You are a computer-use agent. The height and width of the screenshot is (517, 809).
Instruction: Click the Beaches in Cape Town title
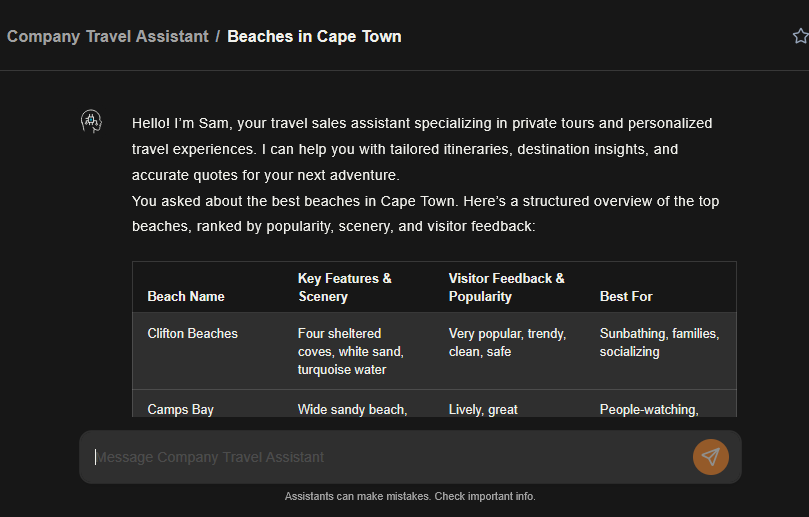tap(314, 36)
